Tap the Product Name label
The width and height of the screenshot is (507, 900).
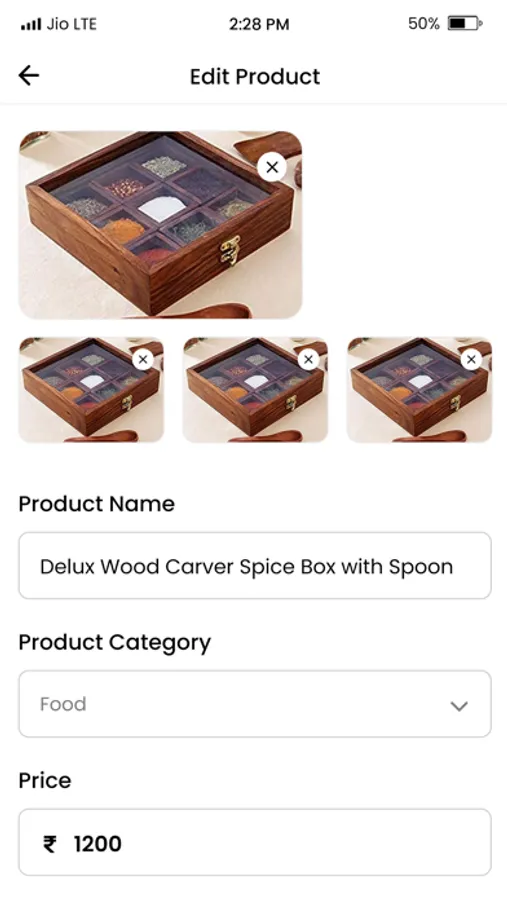tap(96, 504)
